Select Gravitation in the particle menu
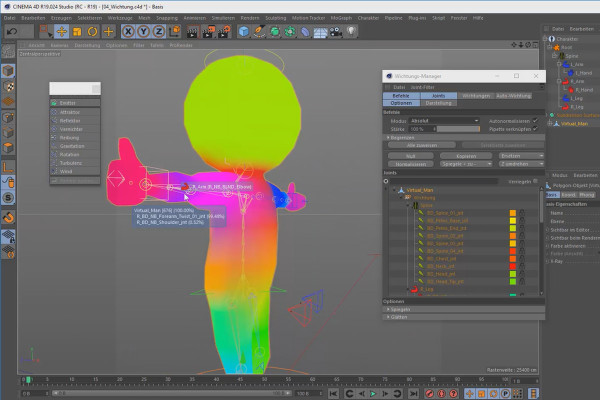This screenshot has width=600, height=400. click(x=75, y=146)
